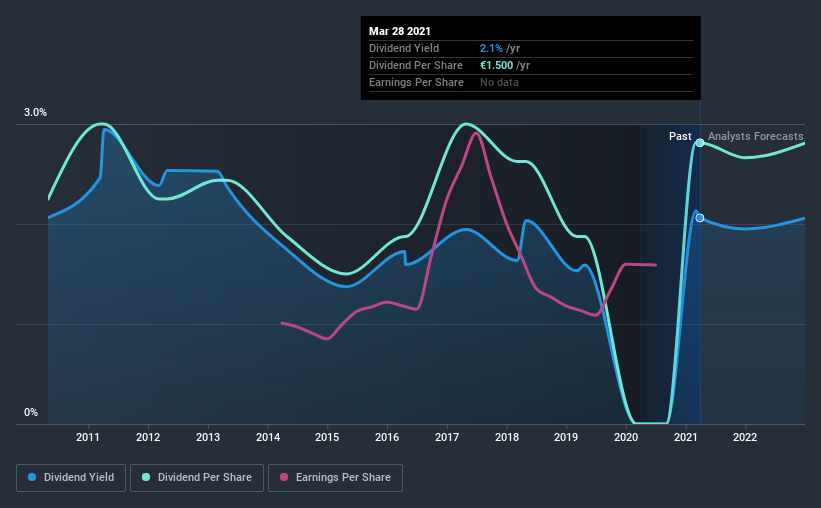This screenshot has height=508, width=821.
Task: Click the pink Earnings Per Share legend dot
Action: (x=284, y=477)
